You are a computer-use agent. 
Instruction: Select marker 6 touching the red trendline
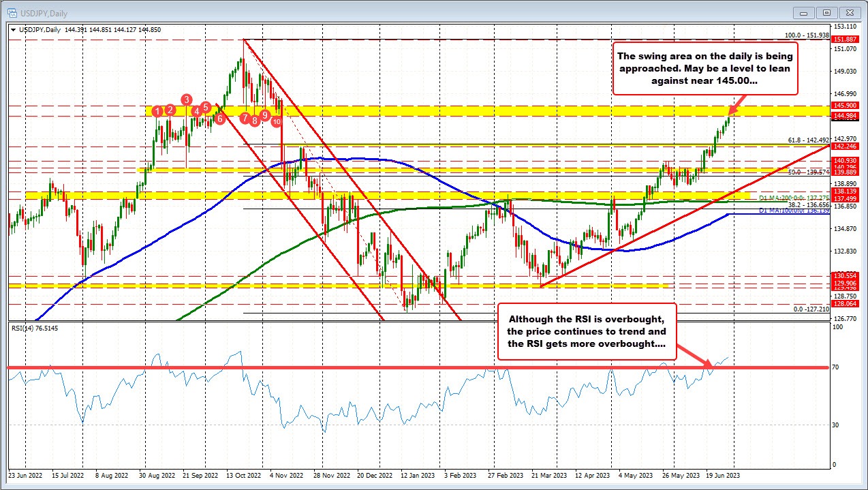click(x=219, y=118)
